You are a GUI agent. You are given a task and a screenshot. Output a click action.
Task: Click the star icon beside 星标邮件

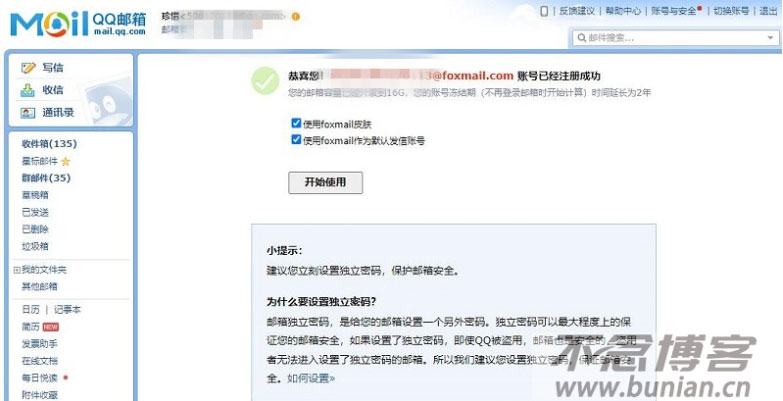point(65,161)
